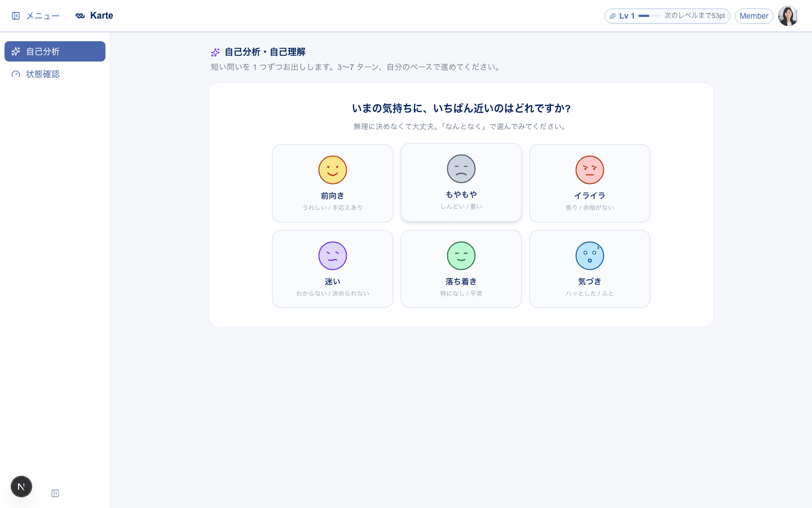The width and height of the screenshot is (812, 508).
Task: Click the purple confused face icon
Action: (333, 256)
